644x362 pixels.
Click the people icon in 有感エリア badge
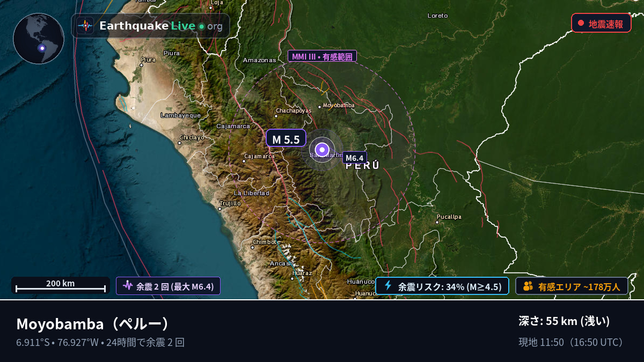pyautogui.click(x=528, y=286)
